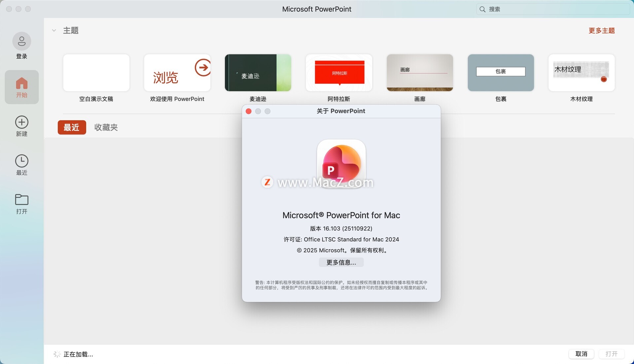This screenshot has width=634, height=364.
Task: Switch to the Favorites tab
Action: (x=106, y=127)
